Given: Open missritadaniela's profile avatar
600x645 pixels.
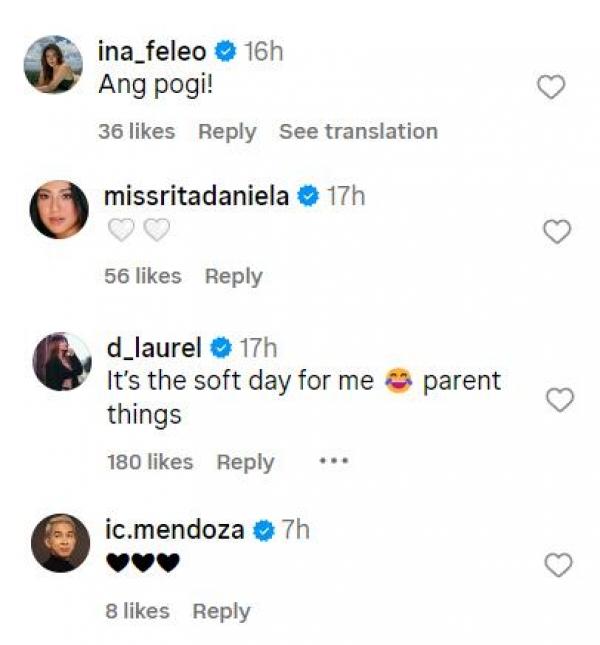Looking at the screenshot, I should 58,210.
